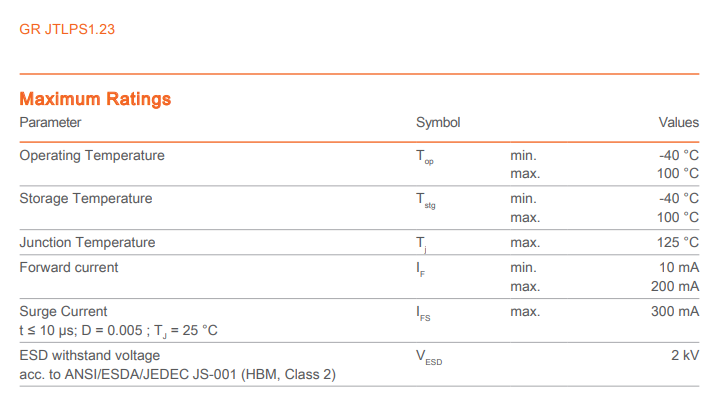Screen dimensions: 723x420
Task: Click the Forward current row label
Action: click(69, 268)
